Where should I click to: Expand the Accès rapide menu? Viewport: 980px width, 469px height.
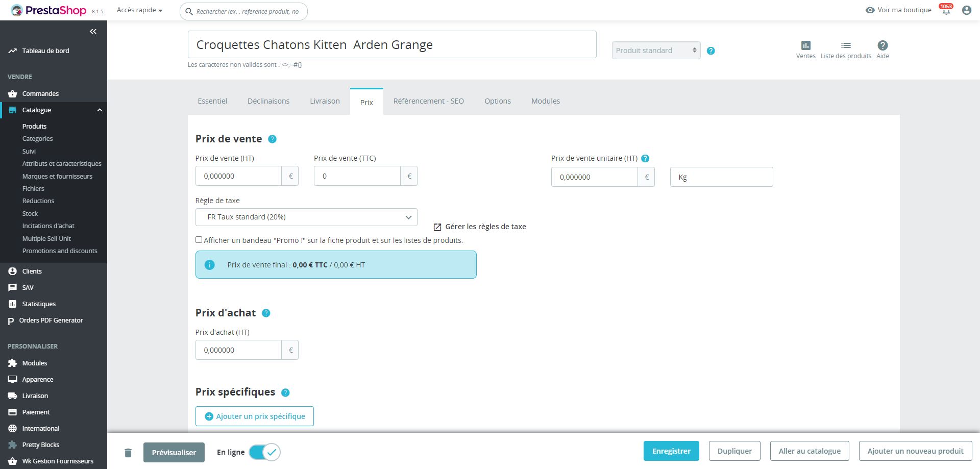point(139,10)
